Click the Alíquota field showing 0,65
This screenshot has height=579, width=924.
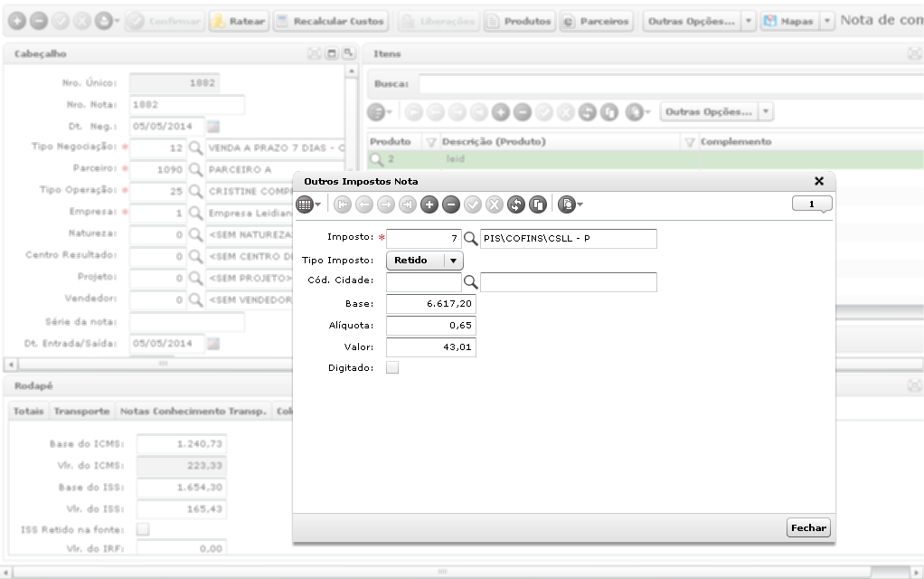tap(430, 326)
